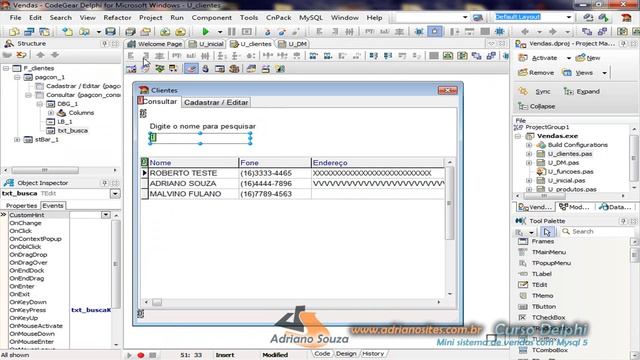Click the Pause program icon in the toolbar
The image size is (640, 360).
(231, 31)
